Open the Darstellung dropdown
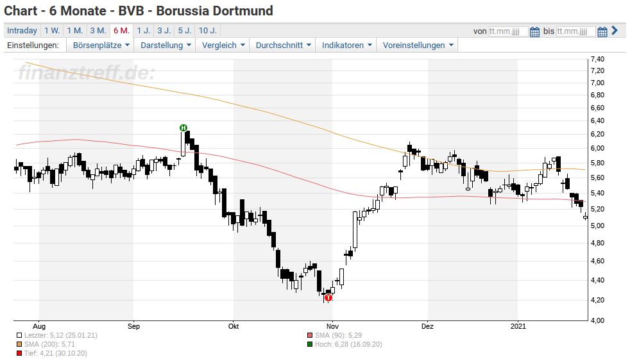The width and height of the screenshot is (630, 364). click(165, 45)
